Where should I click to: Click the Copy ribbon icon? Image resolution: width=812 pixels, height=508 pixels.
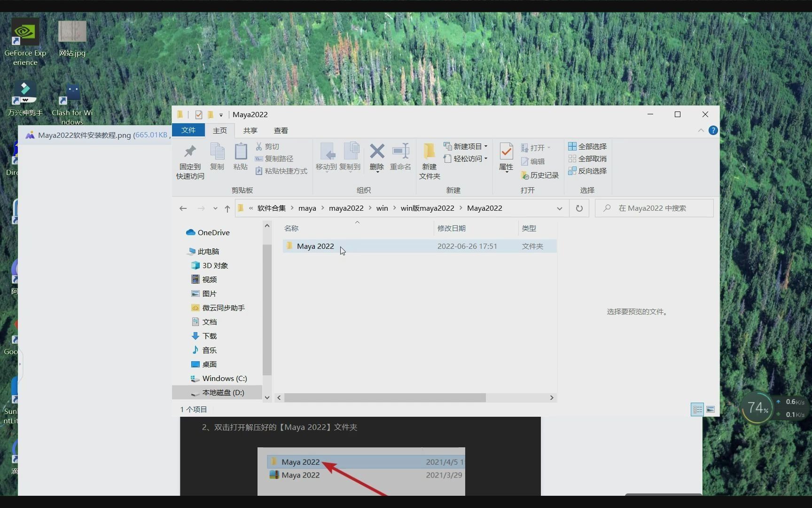pos(217,157)
